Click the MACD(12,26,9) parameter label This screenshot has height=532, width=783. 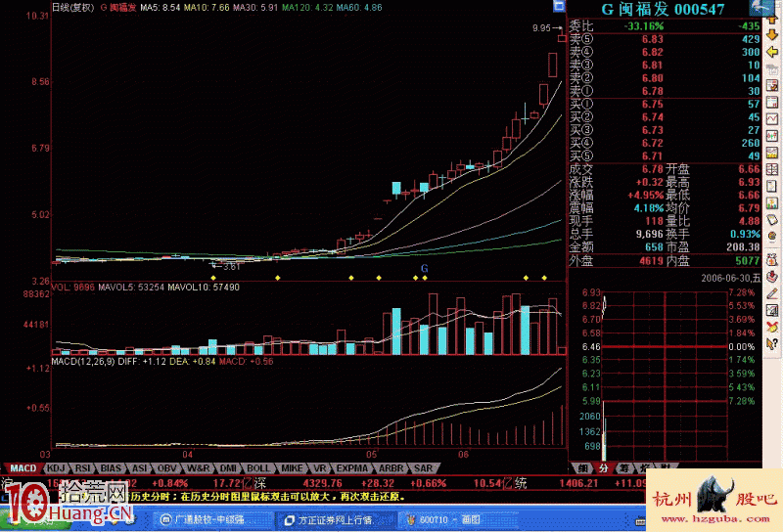click(83, 361)
